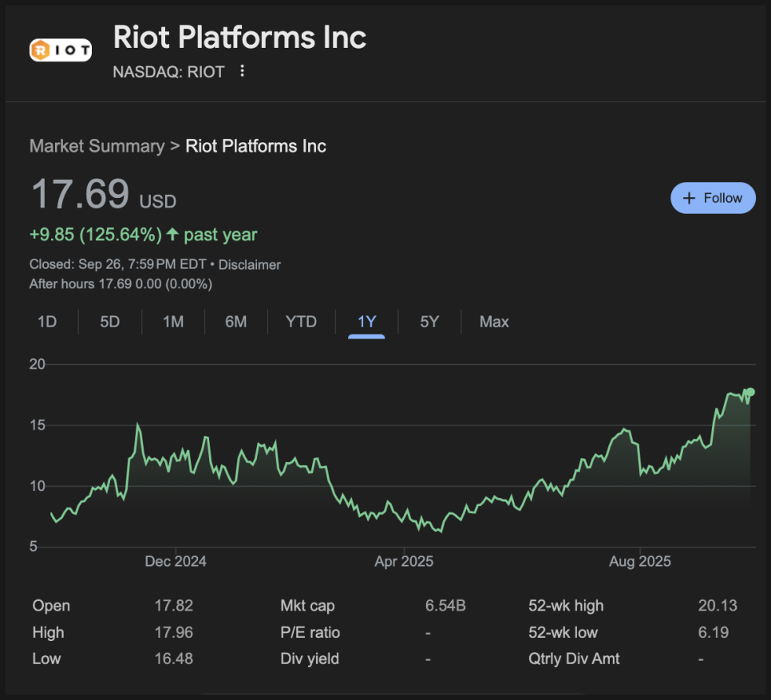771x700 pixels.
Task: Click the P/E ratio label
Action: tap(310, 632)
